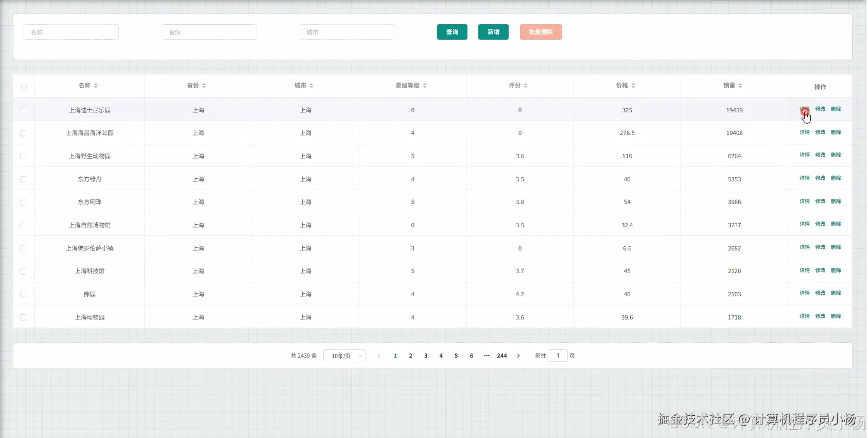Sort by 销量 column arrows
Screen dimensions: 868x438
pyautogui.click(x=740, y=86)
